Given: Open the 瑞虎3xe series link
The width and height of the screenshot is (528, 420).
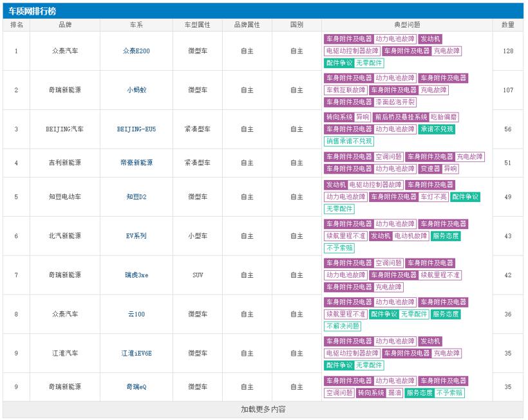Looking at the screenshot, I should (x=136, y=275).
